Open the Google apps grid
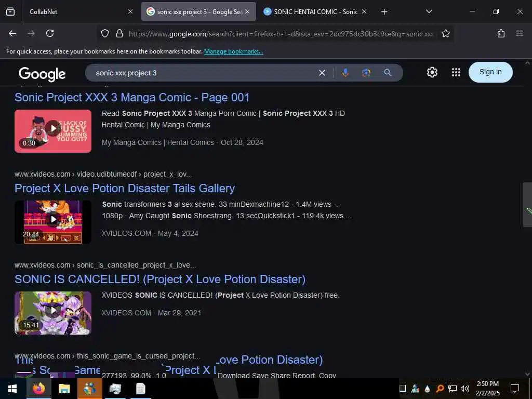Viewport: 532px width, 399px height. pyautogui.click(x=456, y=72)
